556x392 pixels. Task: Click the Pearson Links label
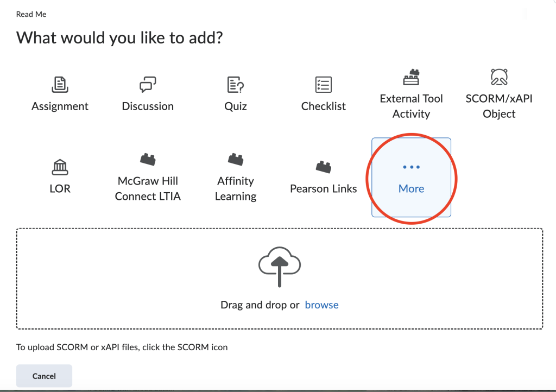[324, 188]
